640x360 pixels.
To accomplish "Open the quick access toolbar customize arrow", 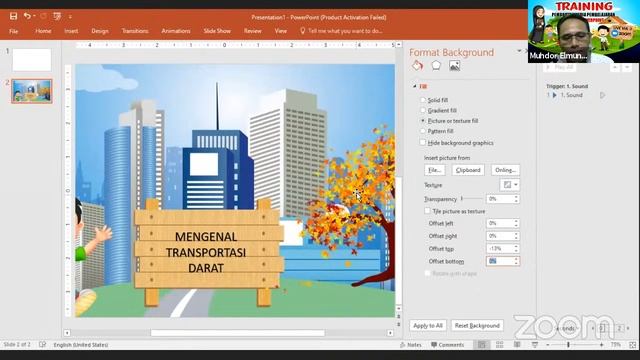I will [x=70, y=17].
